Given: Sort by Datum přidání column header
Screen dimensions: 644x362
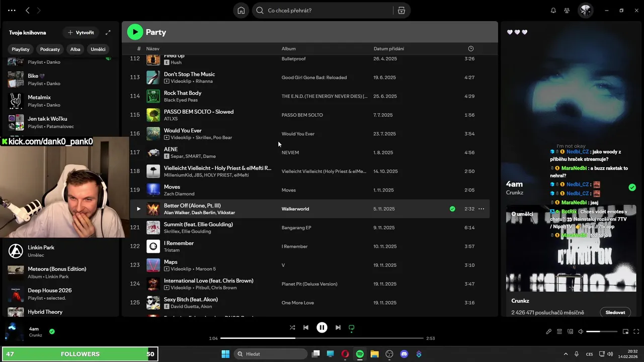Looking at the screenshot, I should click(388, 49).
